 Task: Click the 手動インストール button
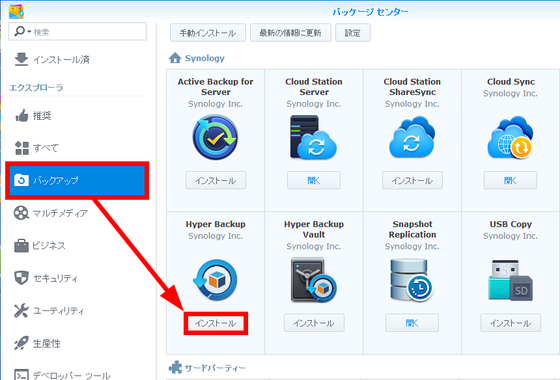pos(208,33)
